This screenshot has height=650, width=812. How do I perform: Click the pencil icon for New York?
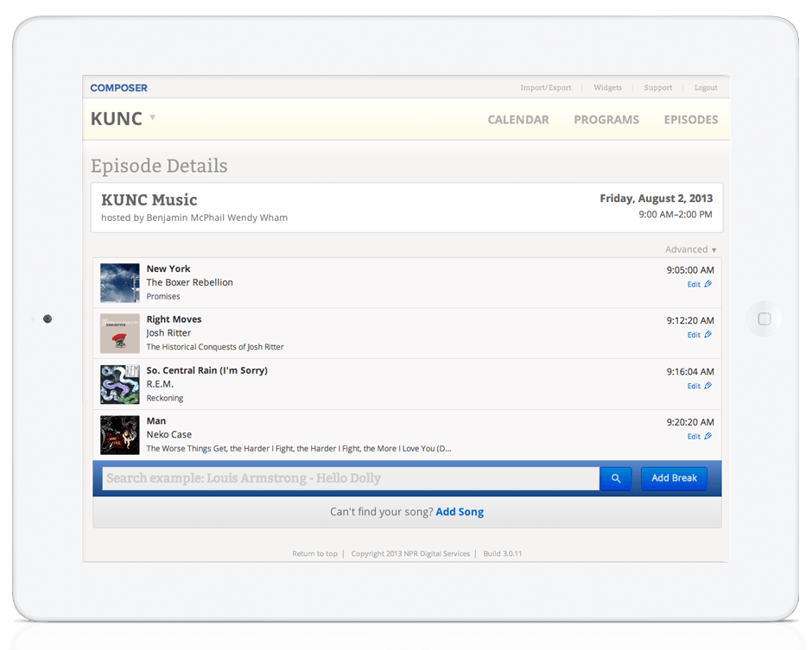(x=708, y=284)
